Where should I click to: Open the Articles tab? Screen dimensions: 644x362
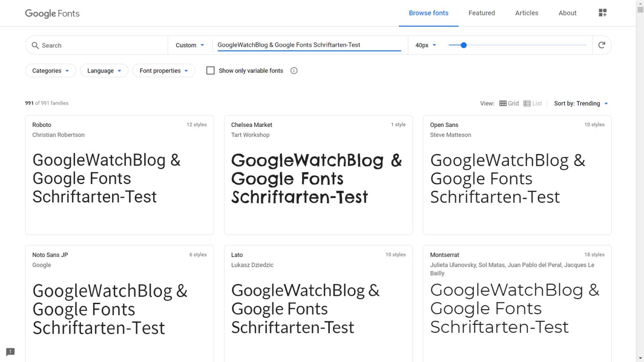tap(526, 13)
